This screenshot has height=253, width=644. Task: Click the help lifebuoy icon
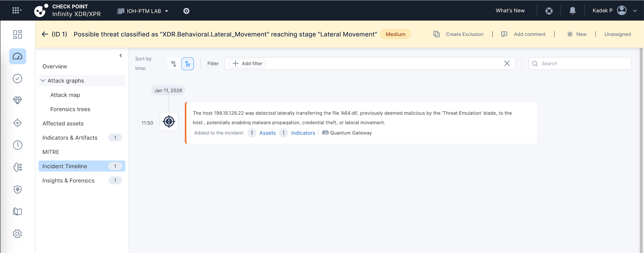tap(549, 11)
